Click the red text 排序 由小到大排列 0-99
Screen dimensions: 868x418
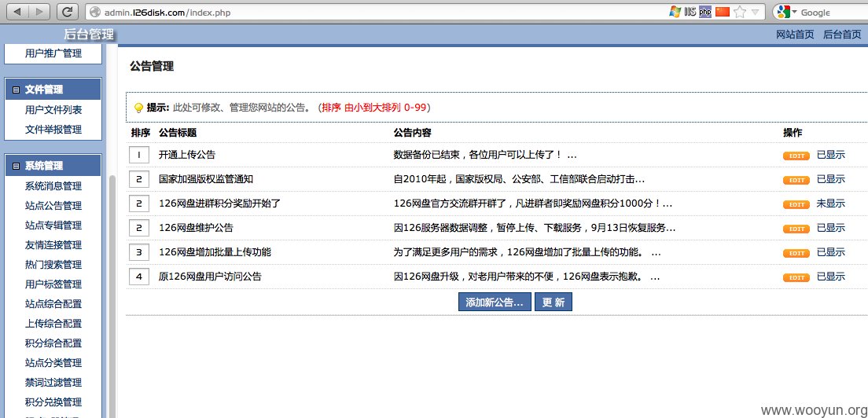coord(374,108)
